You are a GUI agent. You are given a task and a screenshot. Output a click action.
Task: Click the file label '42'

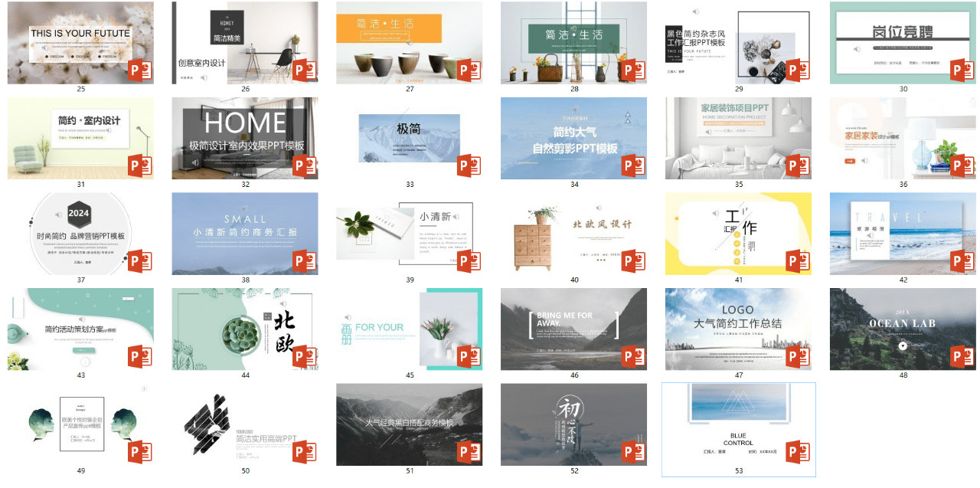(903, 280)
